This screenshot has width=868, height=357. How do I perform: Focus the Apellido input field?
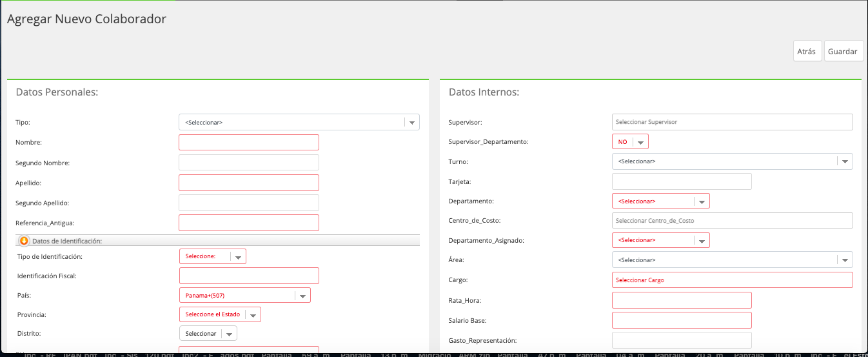pyautogui.click(x=249, y=183)
